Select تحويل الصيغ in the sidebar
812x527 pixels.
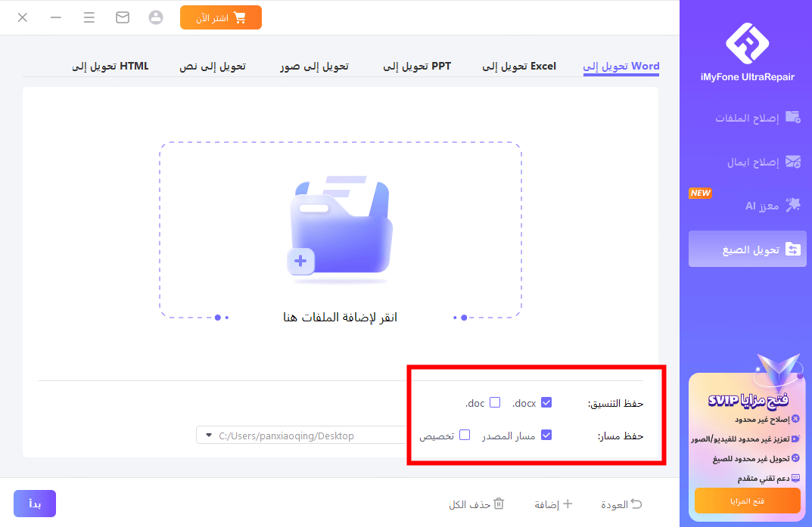point(747,250)
